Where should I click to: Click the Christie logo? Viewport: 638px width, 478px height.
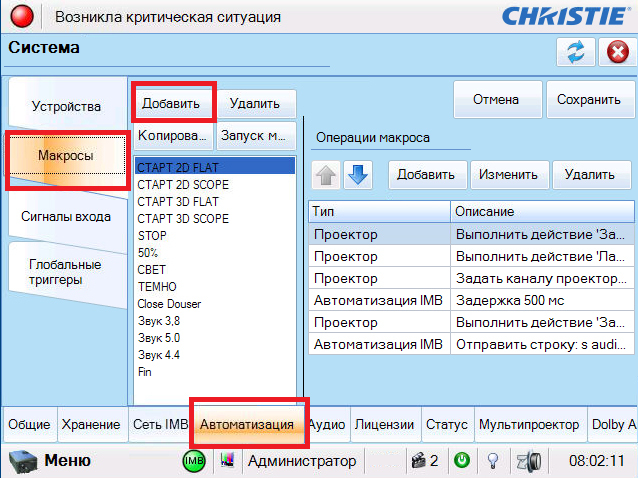click(x=567, y=17)
